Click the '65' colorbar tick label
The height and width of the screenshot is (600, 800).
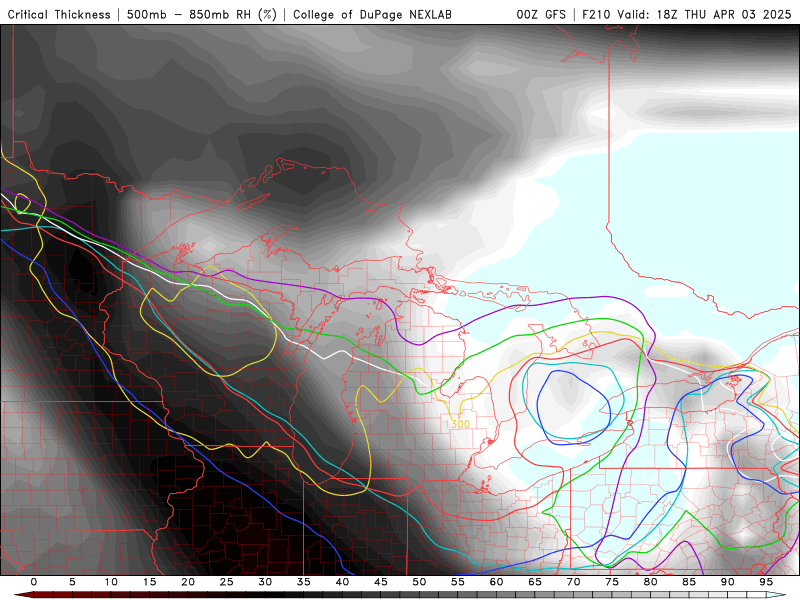(535, 582)
